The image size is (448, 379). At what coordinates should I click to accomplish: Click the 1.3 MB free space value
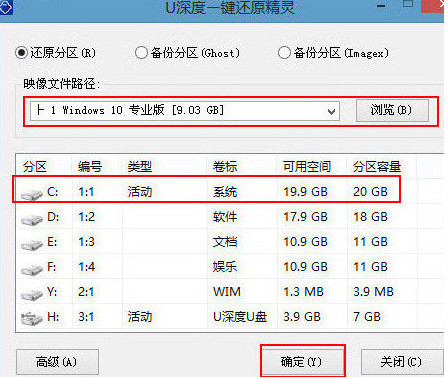pyautogui.click(x=303, y=292)
